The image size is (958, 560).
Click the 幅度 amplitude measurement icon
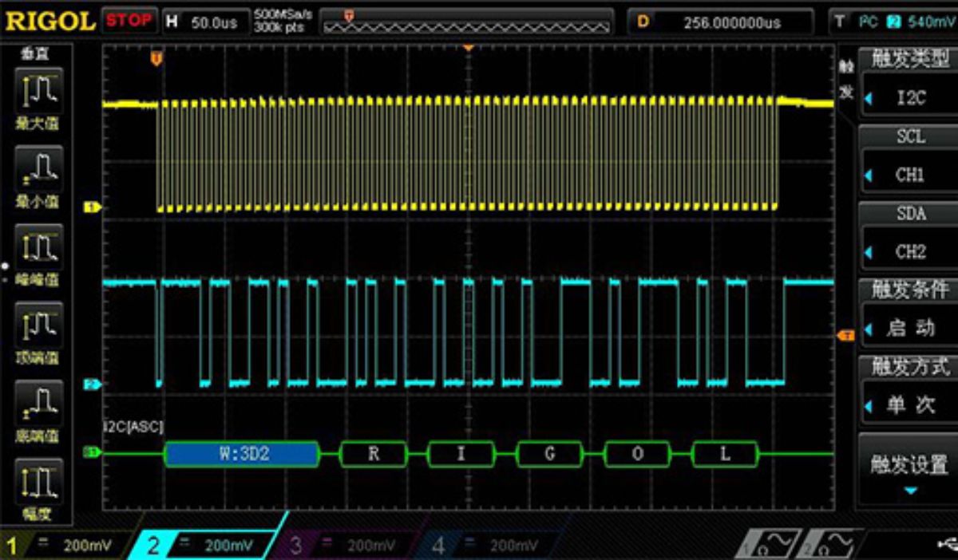click(38, 485)
